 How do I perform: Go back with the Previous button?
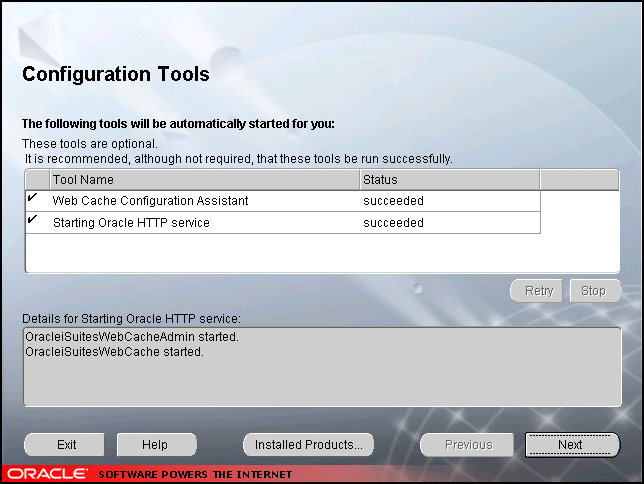467,445
